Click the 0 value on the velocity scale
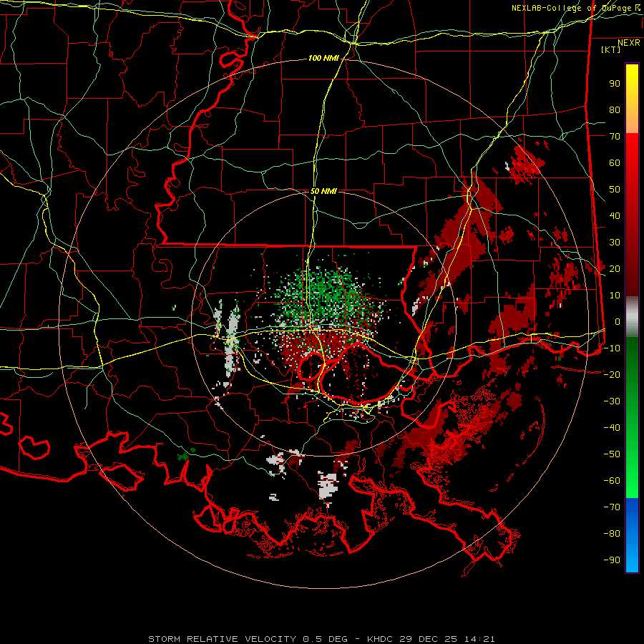The height and width of the screenshot is (644, 644). [618, 322]
